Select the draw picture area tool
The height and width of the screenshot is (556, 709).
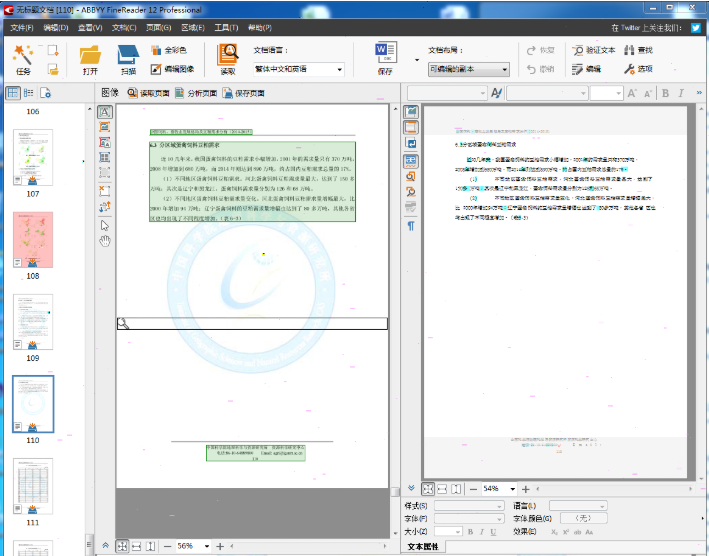pyautogui.click(x=105, y=127)
